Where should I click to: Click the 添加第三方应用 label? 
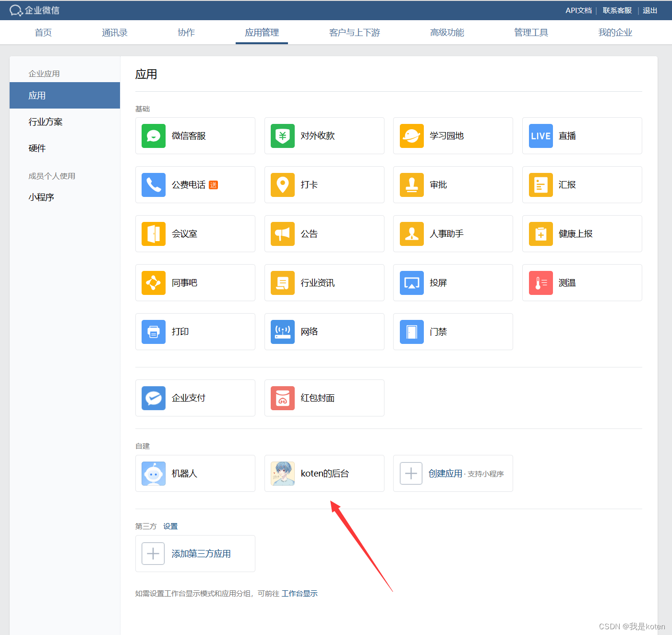click(x=201, y=554)
